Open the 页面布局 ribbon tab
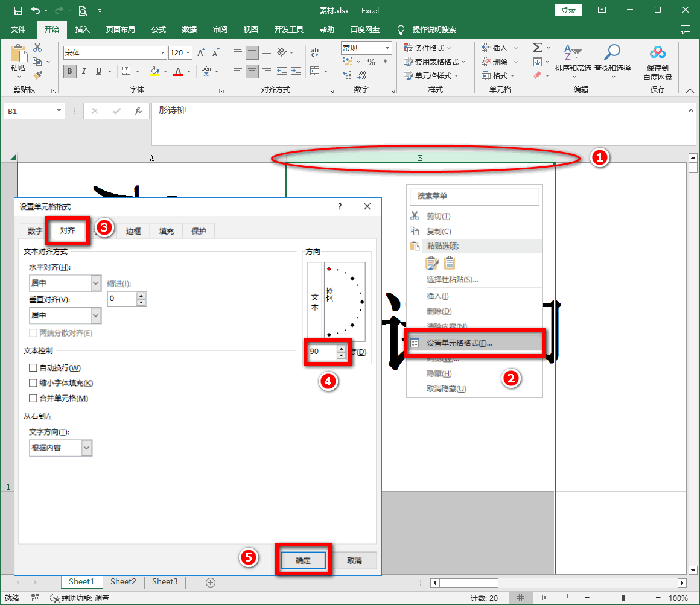This screenshot has width=700, height=605. click(120, 30)
